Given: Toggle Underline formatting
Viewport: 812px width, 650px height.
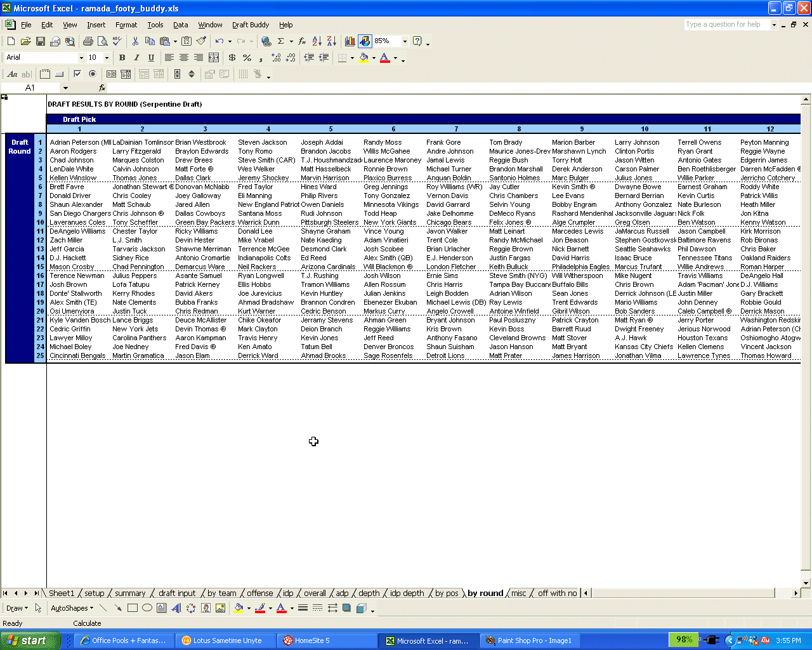Looking at the screenshot, I should 151,58.
